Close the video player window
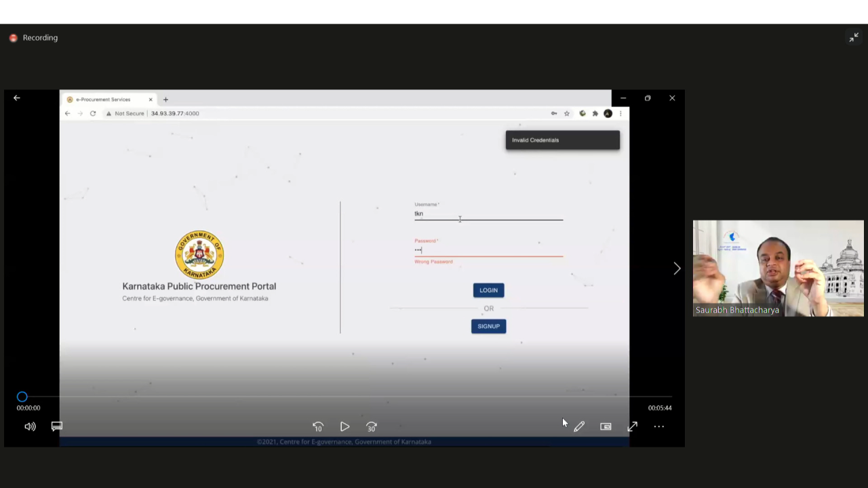This screenshot has height=488, width=868. pos(672,98)
